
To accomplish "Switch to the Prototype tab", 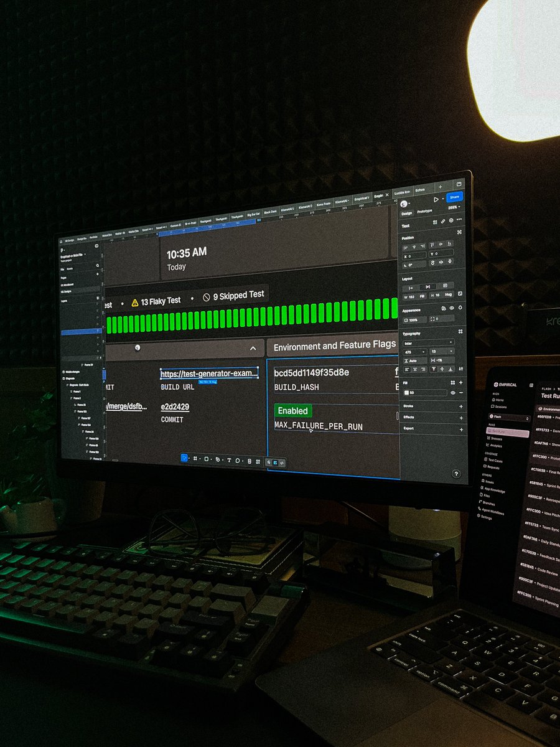I will [x=424, y=211].
